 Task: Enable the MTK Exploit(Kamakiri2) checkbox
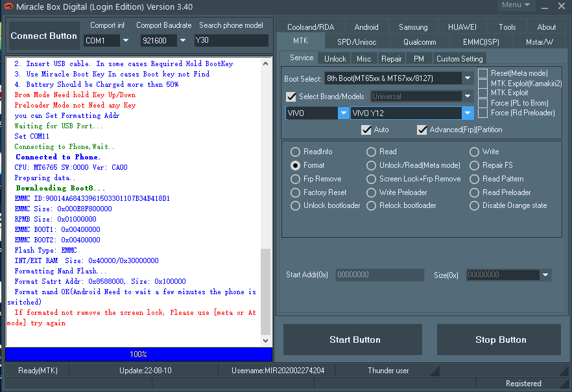click(x=483, y=84)
